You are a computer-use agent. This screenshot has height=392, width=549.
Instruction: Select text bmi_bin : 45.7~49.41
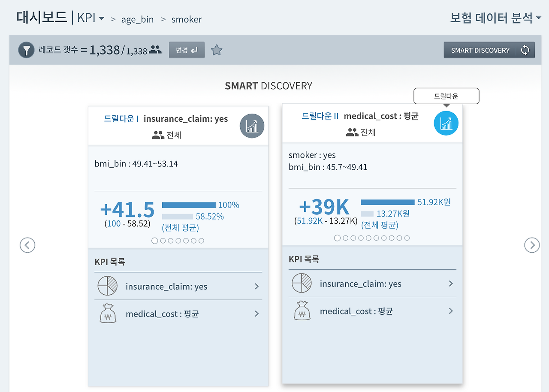click(x=328, y=167)
